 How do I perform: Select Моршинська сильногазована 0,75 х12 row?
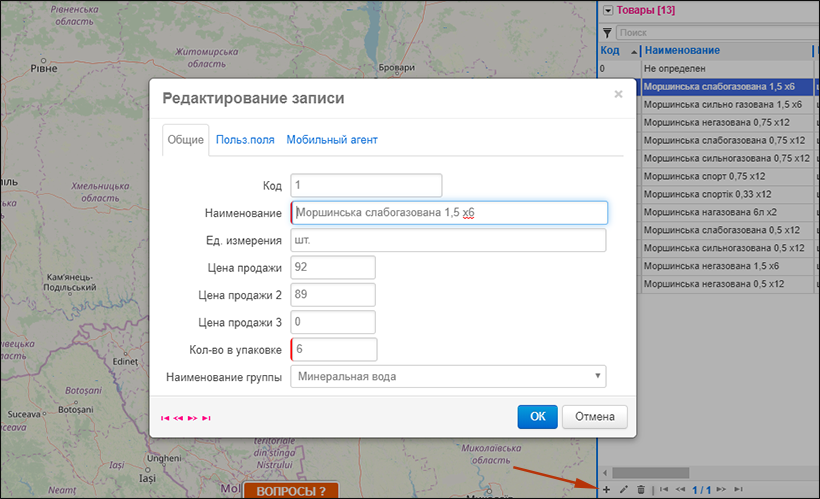point(727,158)
